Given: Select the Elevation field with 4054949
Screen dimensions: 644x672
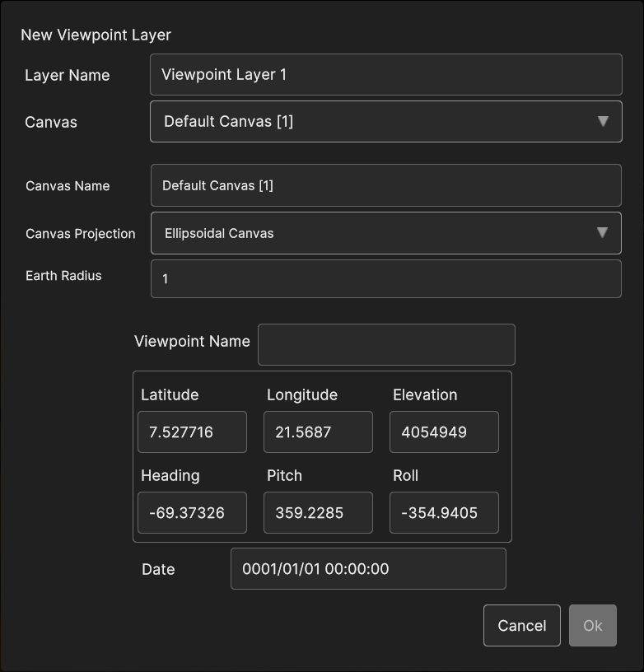Looking at the screenshot, I should click(444, 432).
